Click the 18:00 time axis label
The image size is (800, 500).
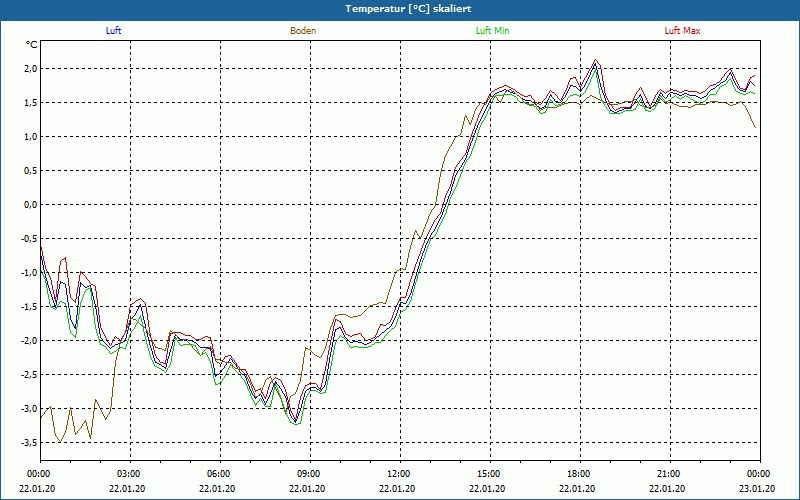point(581,474)
